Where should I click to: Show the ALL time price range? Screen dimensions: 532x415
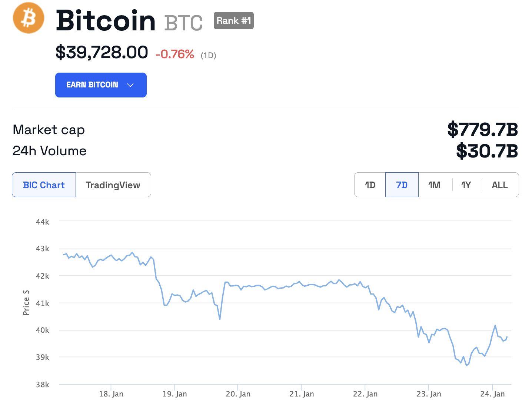click(x=500, y=185)
